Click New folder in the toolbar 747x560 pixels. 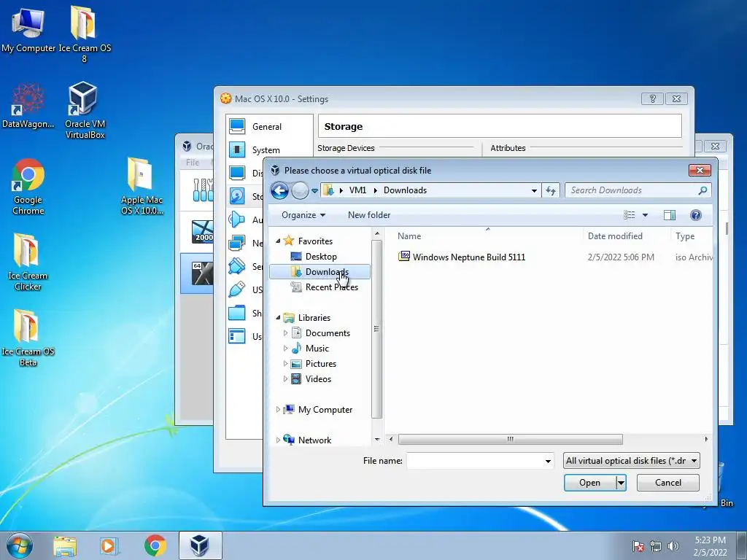coord(369,215)
